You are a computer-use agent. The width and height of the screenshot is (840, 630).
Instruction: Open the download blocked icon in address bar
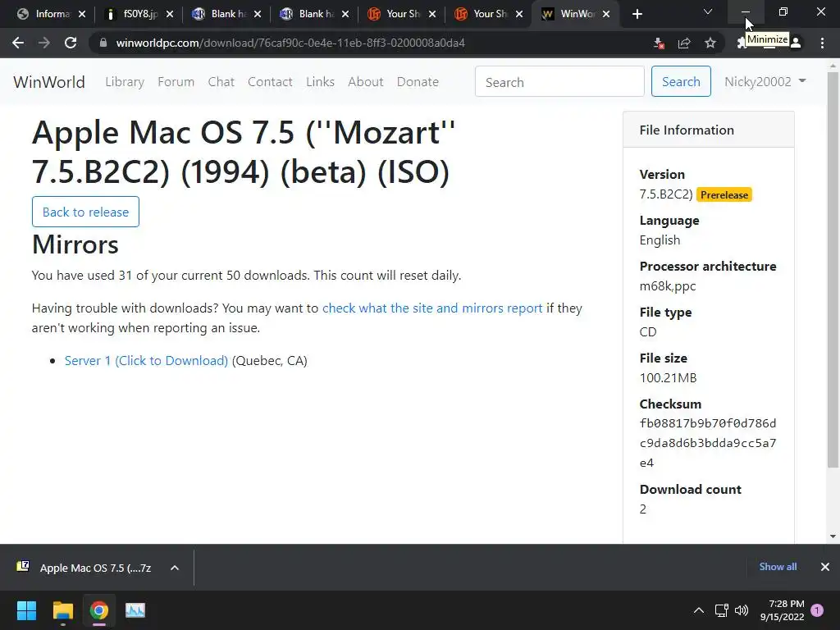(x=659, y=43)
